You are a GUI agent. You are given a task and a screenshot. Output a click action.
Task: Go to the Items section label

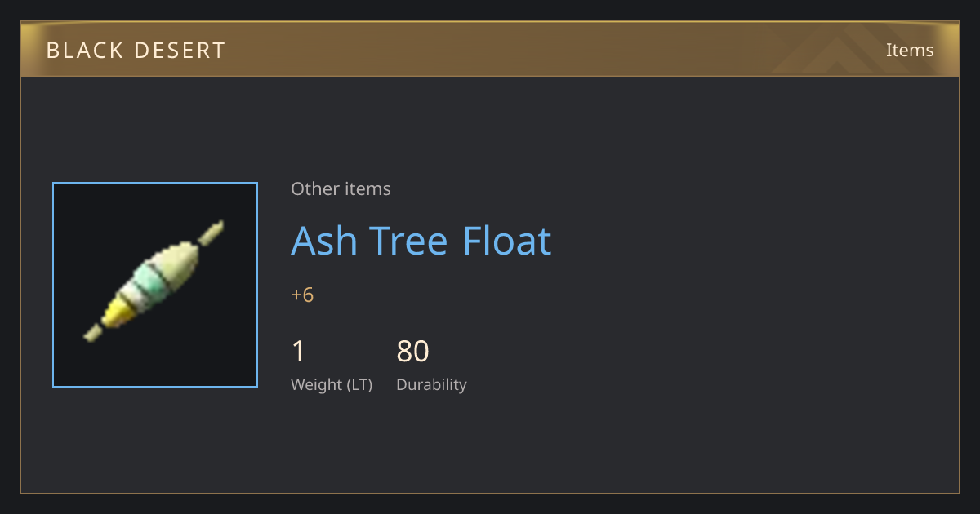click(x=910, y=50)
